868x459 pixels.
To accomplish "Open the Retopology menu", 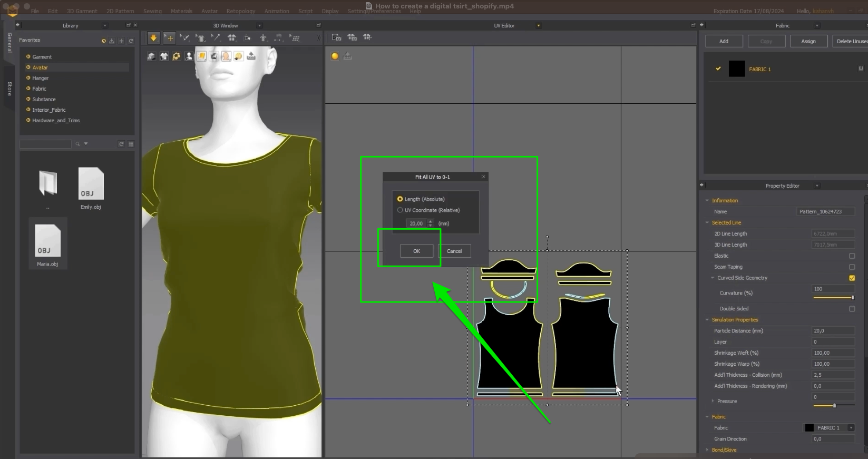I will coord(240,11).
